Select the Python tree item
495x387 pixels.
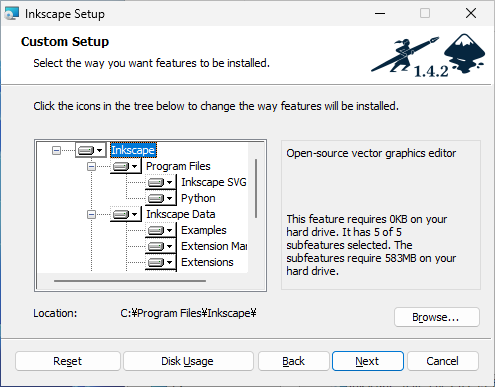click(x=198, y=198)
